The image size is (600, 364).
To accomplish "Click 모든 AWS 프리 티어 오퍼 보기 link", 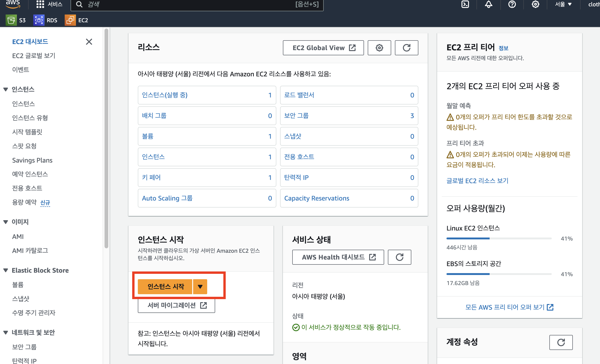I will point(510,307).
